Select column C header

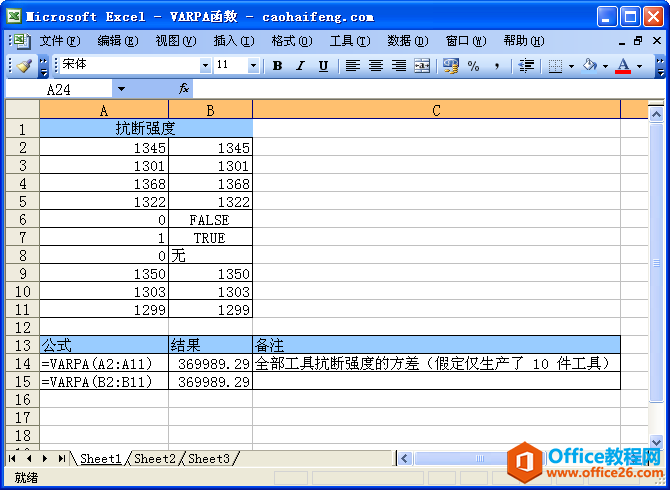click(436, 110)
